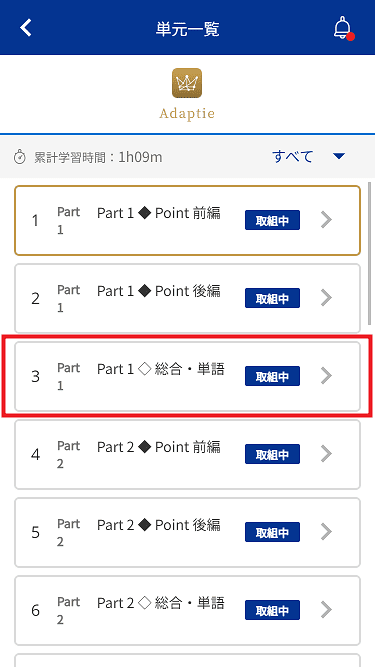Open Part 2 ◆ Point 後編 unit
Screen dimensions: 375x667
[x=188, y=532]
